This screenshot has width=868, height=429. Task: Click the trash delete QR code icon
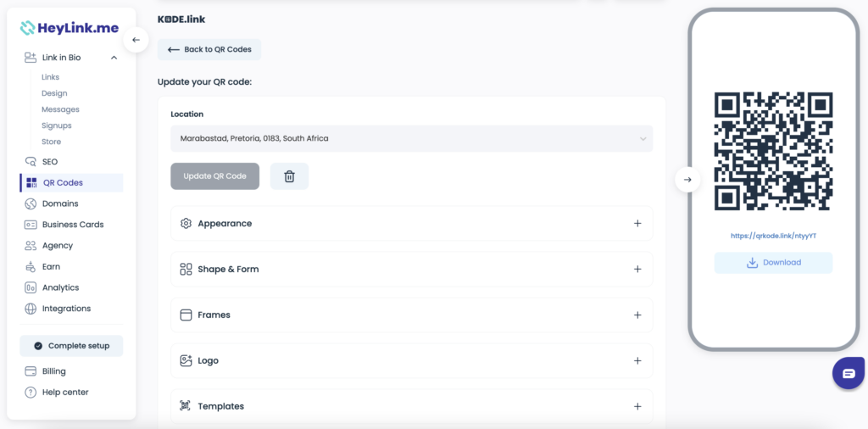[289, 176]
